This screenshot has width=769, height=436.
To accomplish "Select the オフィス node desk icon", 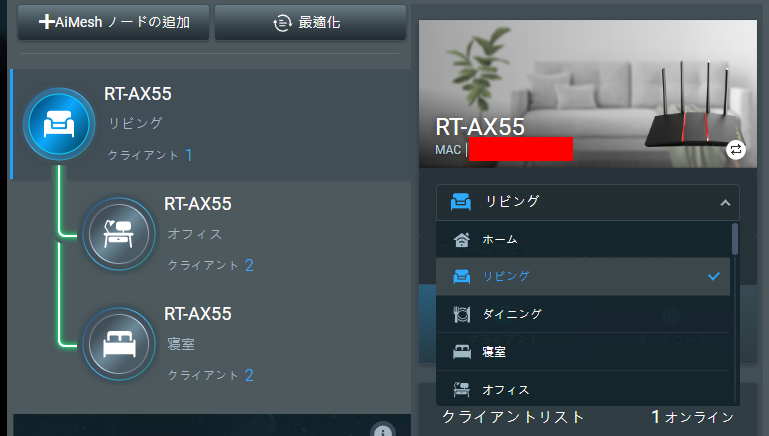I will [119, 234].
